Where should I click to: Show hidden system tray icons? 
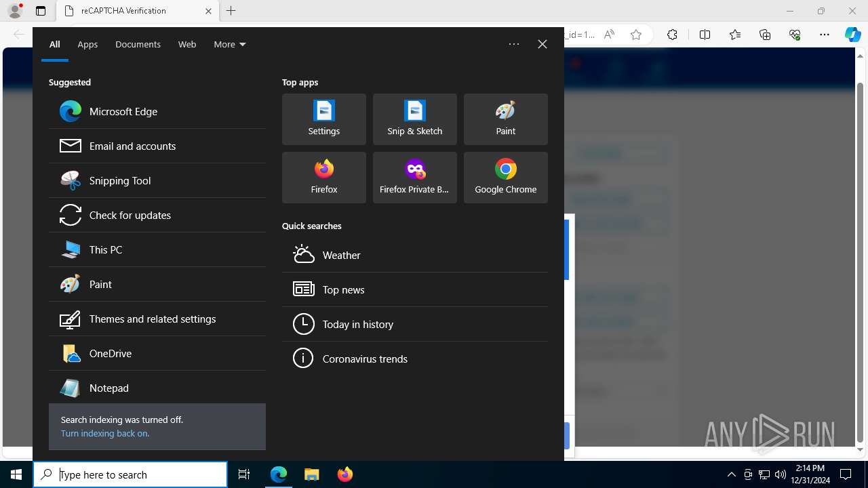(731, 474)
